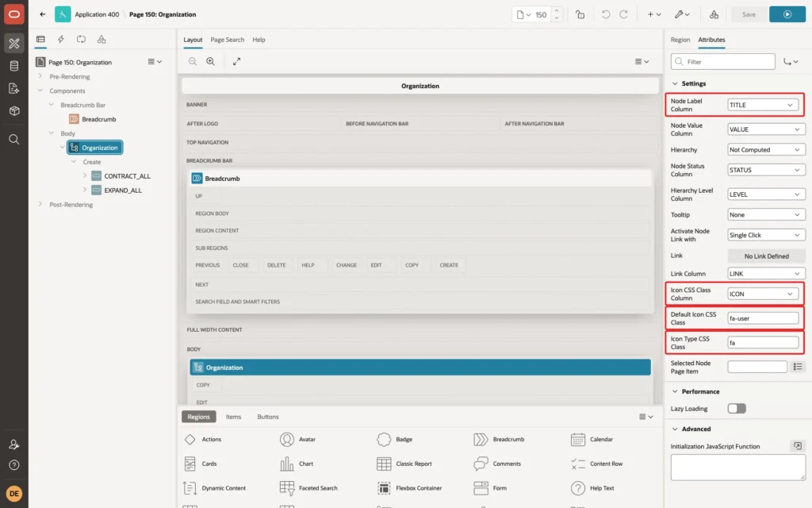The height and width of the screenshot is (508, 812).
Task: Zoom in the layout view
Action: click(211, 61)
